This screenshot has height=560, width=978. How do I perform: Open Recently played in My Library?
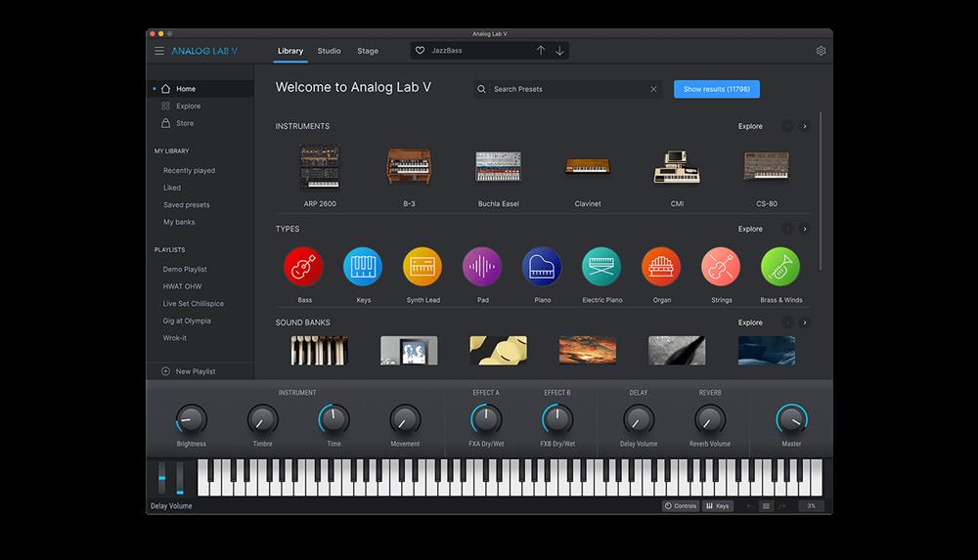click(189, 170)
